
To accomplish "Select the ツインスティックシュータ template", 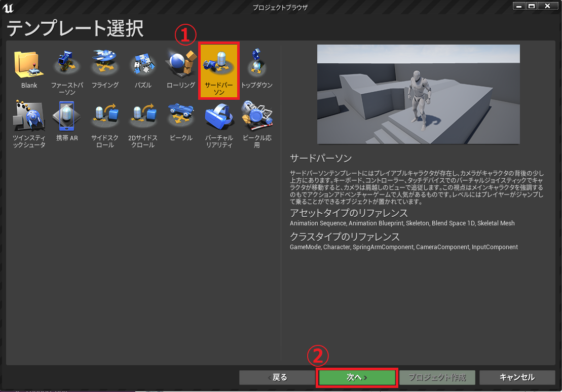I will point(29,124).
